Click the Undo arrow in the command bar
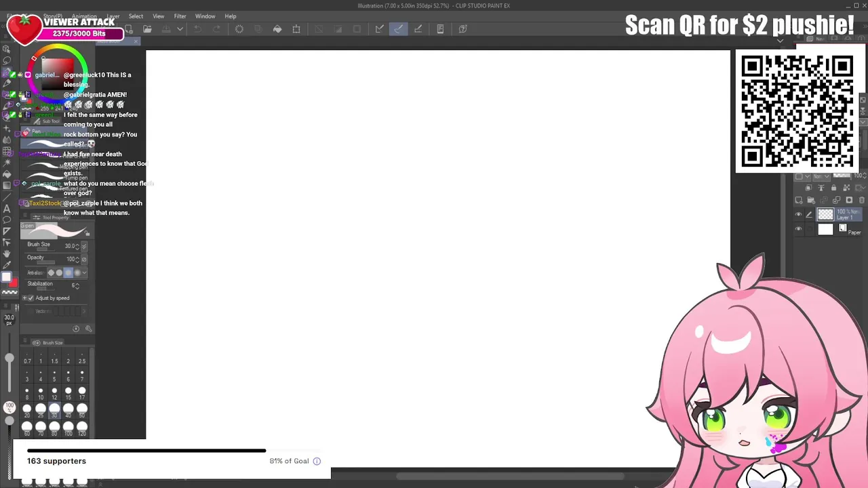The width and height of the screenshot is (868, 488). [198, 29]
